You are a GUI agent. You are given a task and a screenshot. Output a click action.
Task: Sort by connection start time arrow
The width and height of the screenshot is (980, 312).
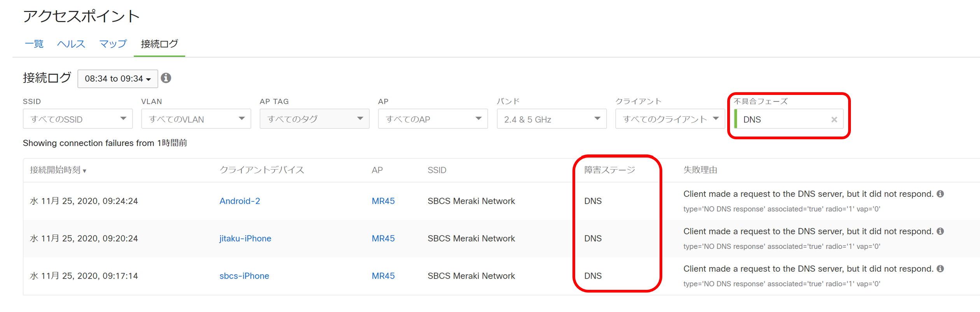coord(84,171)
